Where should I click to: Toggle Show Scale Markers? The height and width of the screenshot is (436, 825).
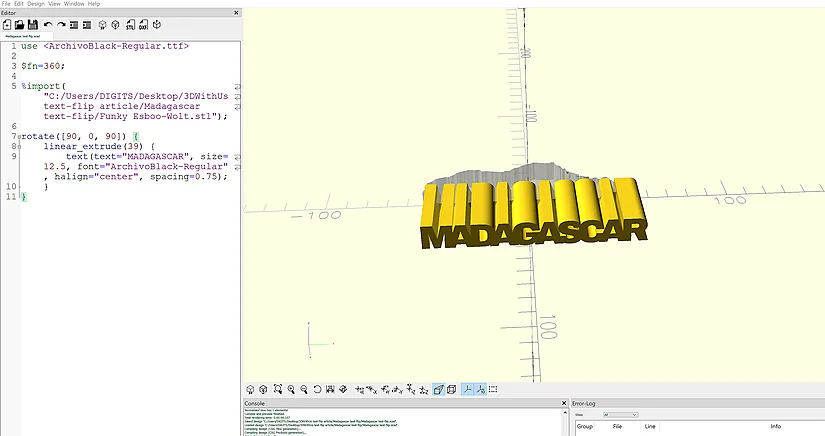click(x=480, y=389)
